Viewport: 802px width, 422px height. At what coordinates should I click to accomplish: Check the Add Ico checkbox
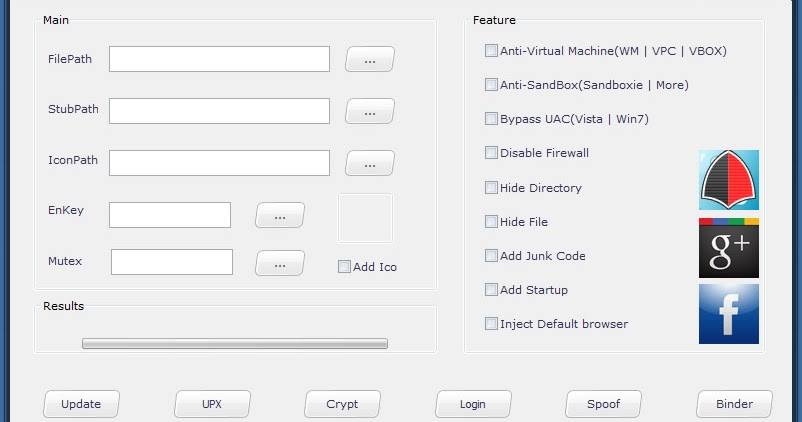(x=344, y=266)
